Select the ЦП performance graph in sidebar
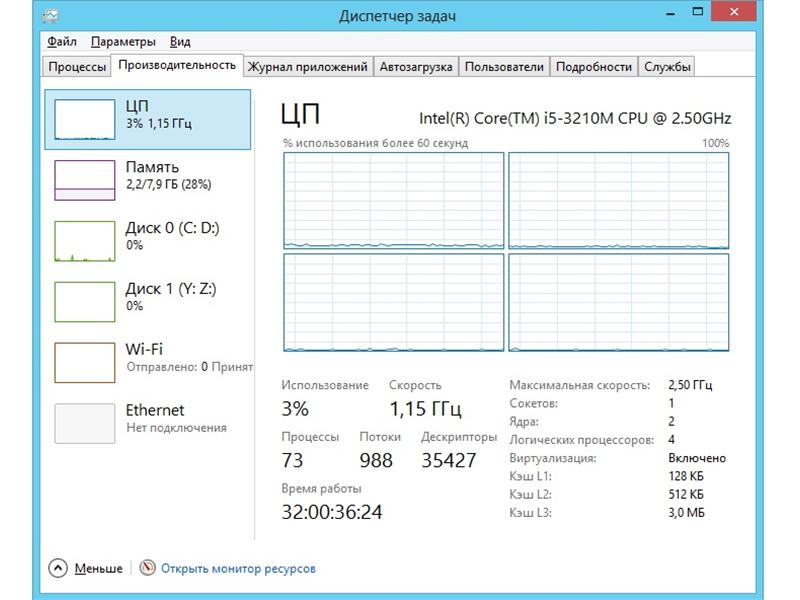 click(140, 120)
